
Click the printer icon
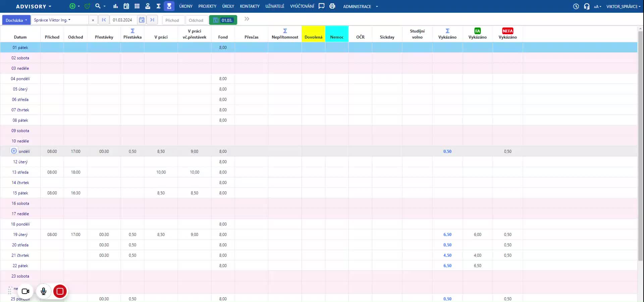pyautogui.click(x=332, y=6)
